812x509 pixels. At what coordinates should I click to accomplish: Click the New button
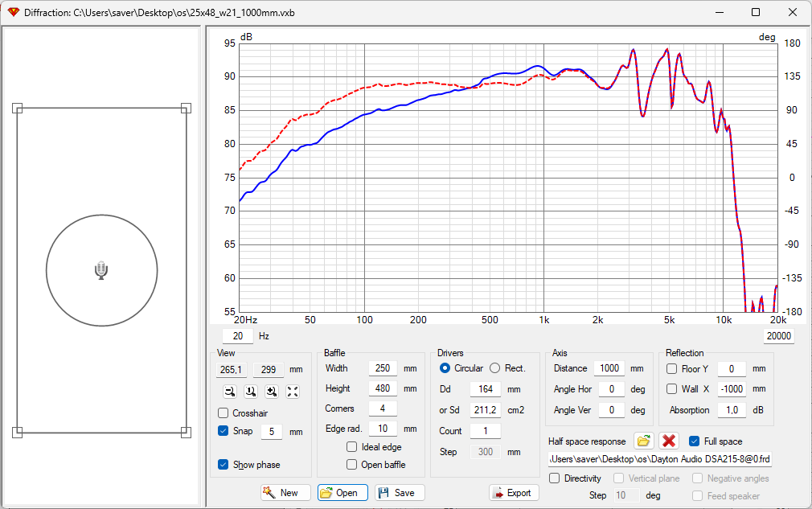(285, 492)
